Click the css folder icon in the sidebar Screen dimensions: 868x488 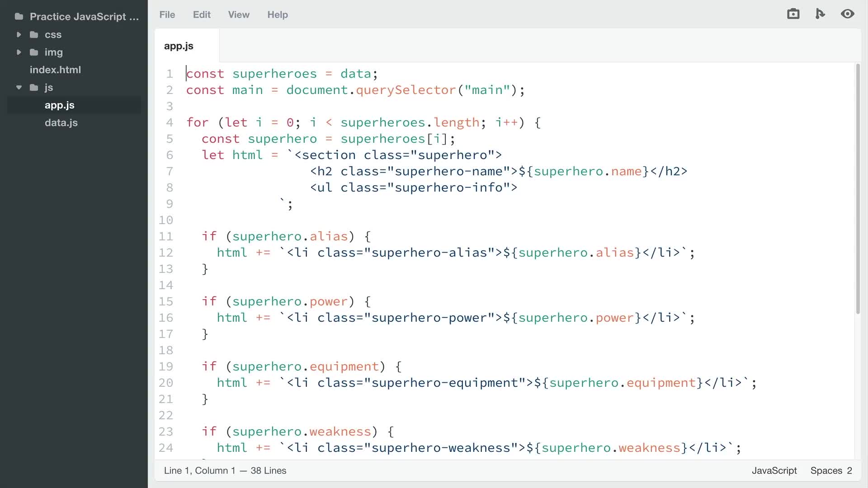tap(34, 34)
